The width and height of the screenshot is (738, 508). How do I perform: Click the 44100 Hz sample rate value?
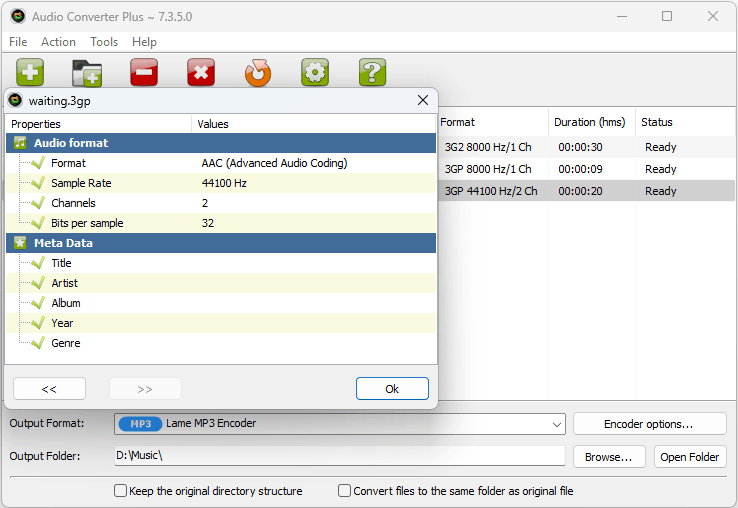[x=224, y=183]
